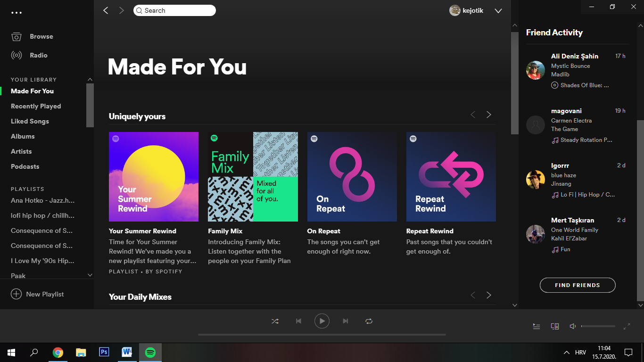Open Repeat Rewind cover art
This screenshot has height=362, width=644.
click(x=451, y=177)
